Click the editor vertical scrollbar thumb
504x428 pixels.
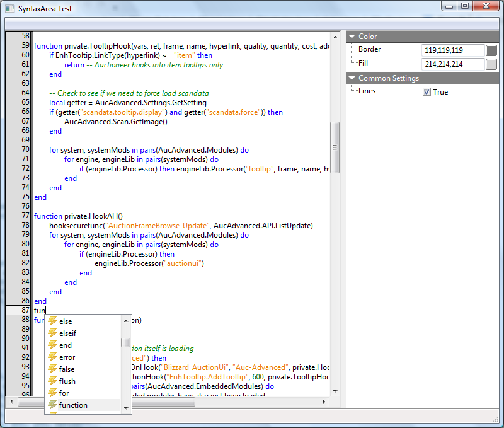[335, 147]
